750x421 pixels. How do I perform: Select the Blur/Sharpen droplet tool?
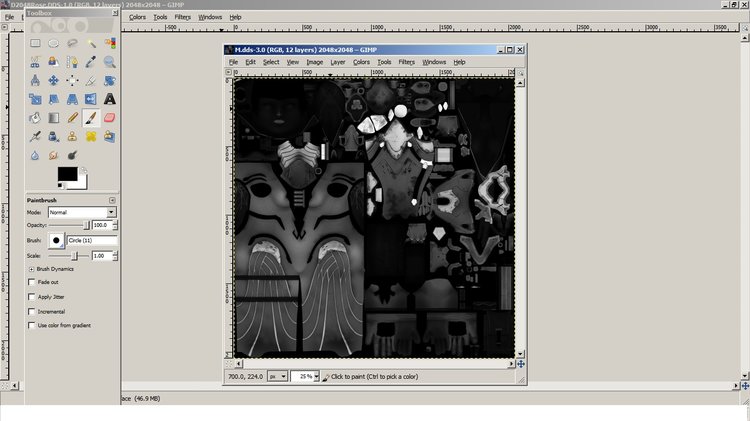click(35, 155)
